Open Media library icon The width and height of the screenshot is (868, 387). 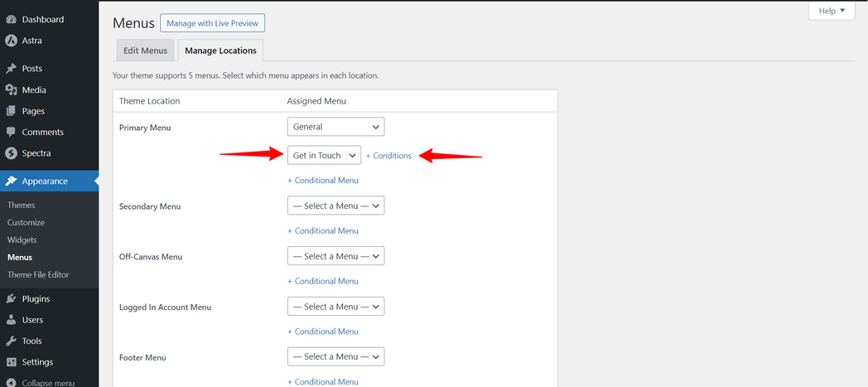point(11,89)
